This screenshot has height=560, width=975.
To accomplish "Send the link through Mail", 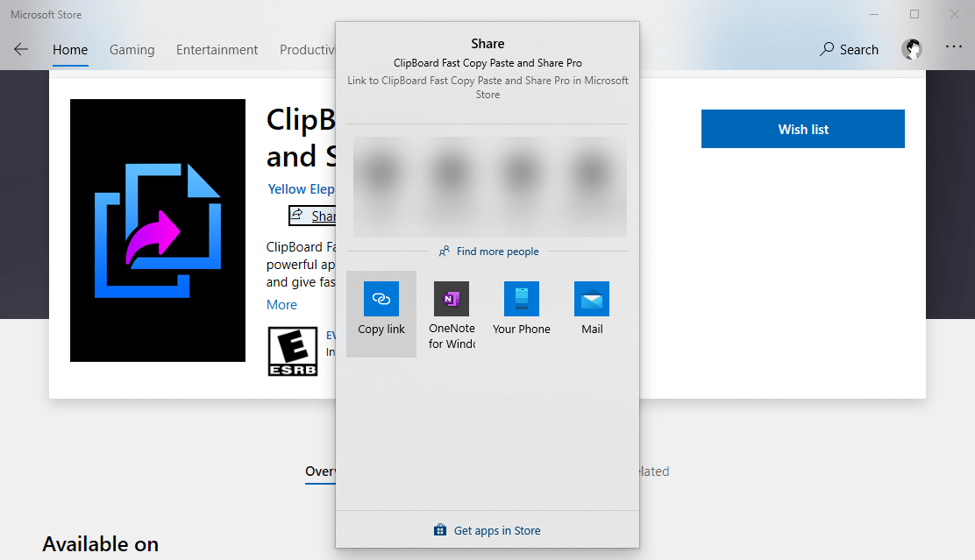I will click(591, 302).
